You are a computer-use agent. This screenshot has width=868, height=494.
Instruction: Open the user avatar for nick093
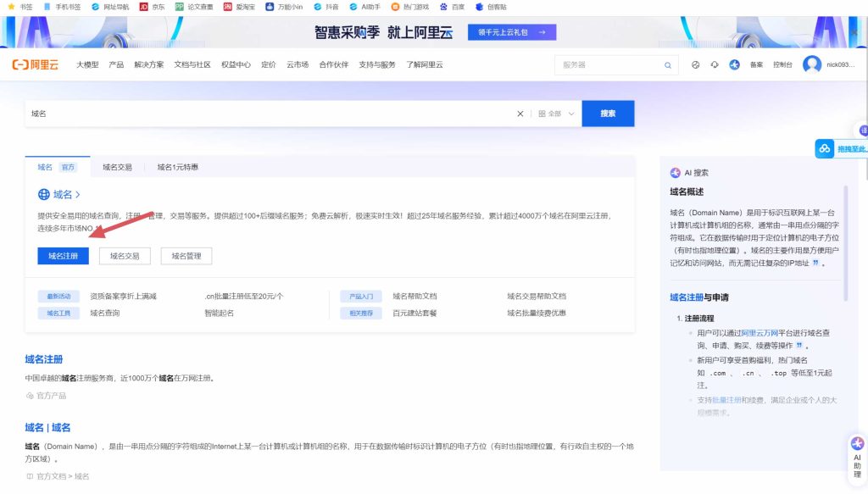click(812, 64)
